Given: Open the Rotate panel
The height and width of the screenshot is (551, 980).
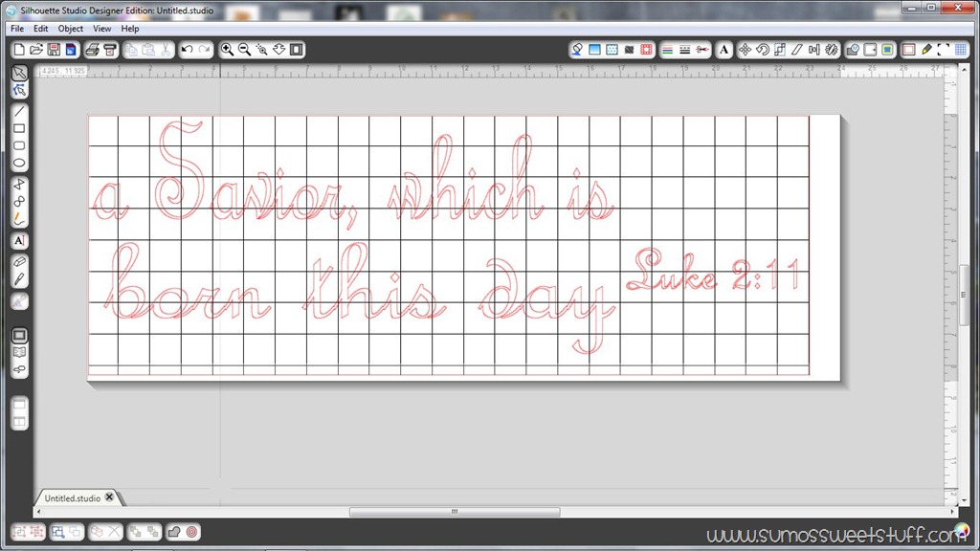Looking at the screenshot, I should click(763, 50).
